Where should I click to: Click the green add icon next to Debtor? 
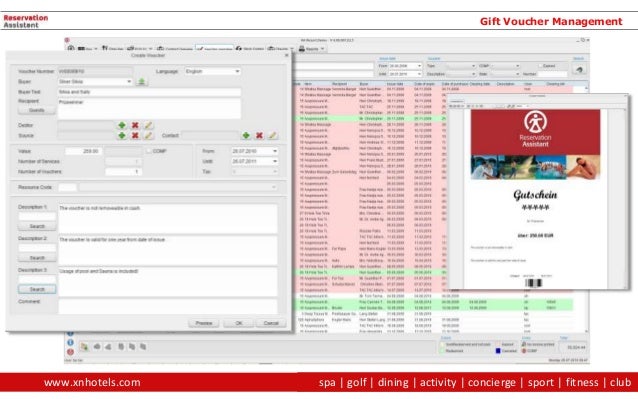click(x=122, y=125)
